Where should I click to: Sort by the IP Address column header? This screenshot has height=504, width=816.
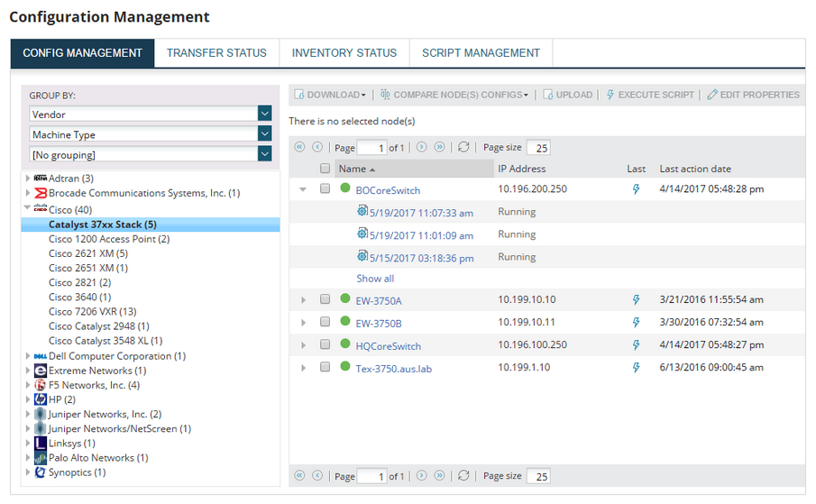click(x=521, y=169)
